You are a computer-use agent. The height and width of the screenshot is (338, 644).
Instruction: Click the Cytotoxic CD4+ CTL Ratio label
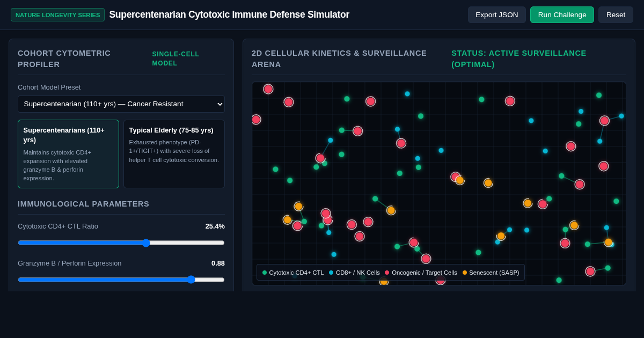tap(58, 226)
